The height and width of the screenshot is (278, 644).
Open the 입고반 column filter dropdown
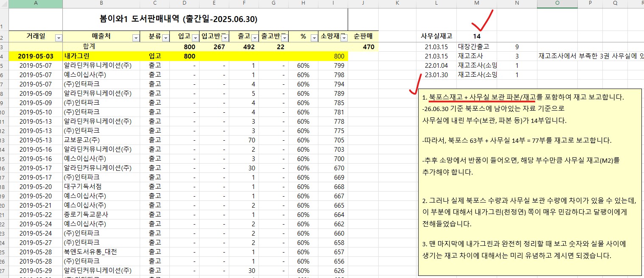pyautogui.click(x=225, y=38)
